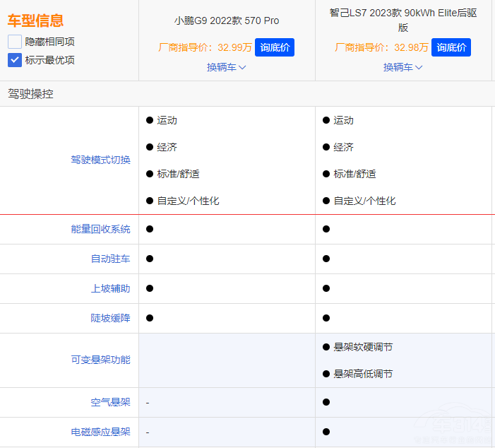Click the 车型信息 heading

click(x=35, y=20)
